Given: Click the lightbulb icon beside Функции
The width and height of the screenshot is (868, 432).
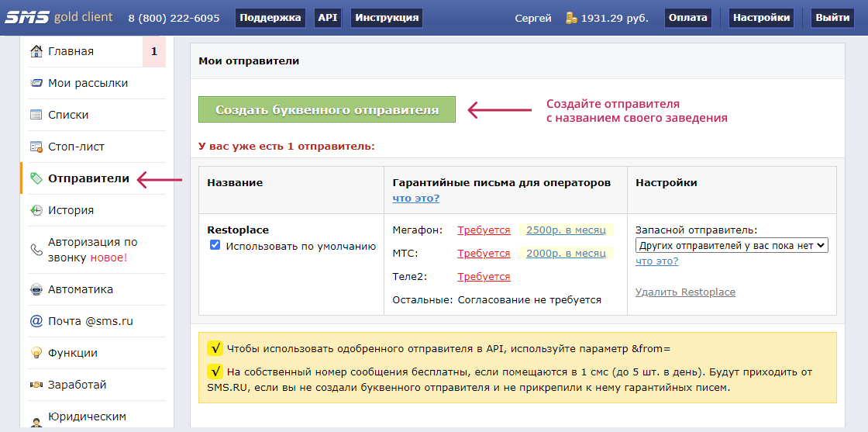Looking at the screenshot, I should coord(36,353).
